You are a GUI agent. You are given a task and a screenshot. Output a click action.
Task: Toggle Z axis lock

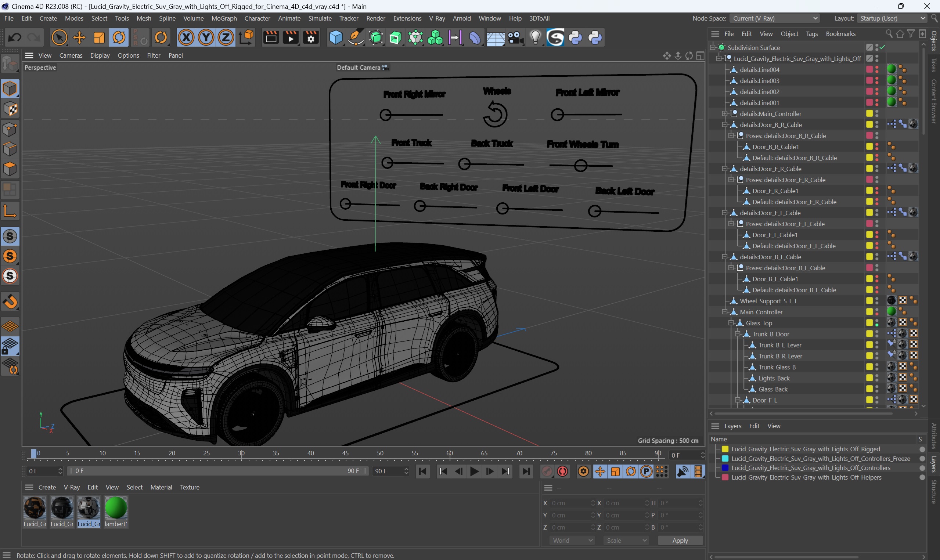tap(226, 38)
